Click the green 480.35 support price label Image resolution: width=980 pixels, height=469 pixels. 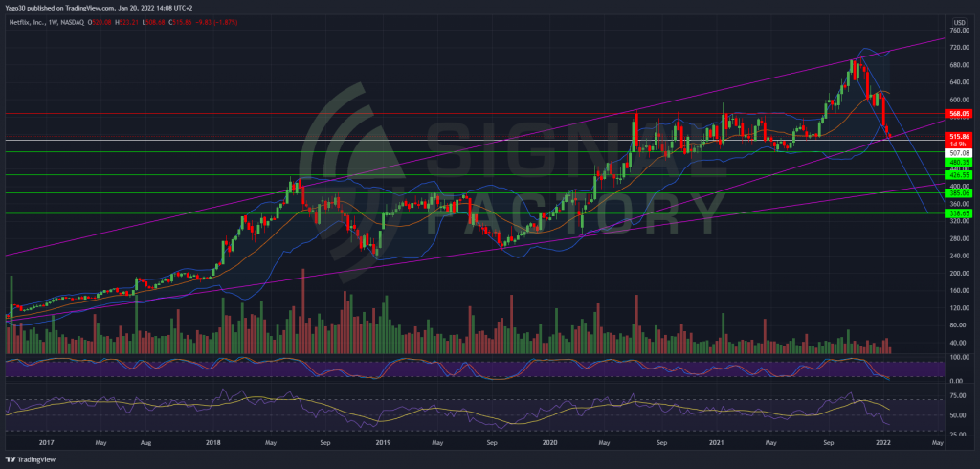click(959, 162)
